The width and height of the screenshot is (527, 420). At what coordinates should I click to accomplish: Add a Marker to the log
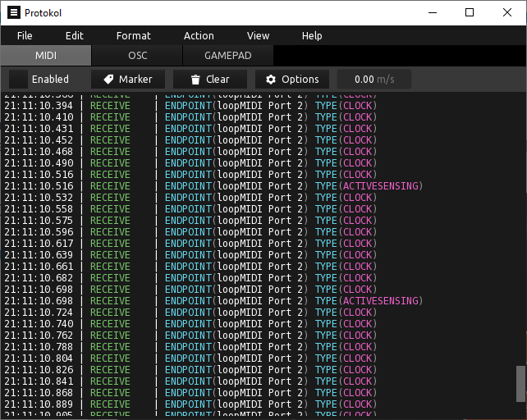128,80
